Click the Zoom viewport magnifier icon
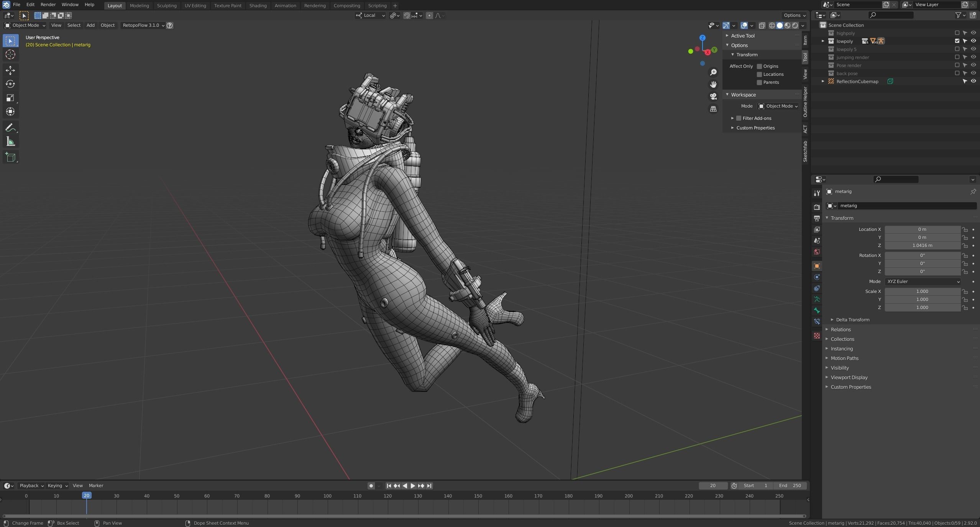The image size is (980, 527). point(713,72)
